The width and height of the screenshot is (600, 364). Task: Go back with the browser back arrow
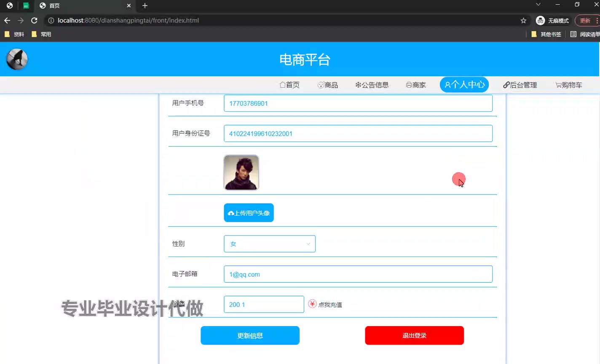coord(7,20)
